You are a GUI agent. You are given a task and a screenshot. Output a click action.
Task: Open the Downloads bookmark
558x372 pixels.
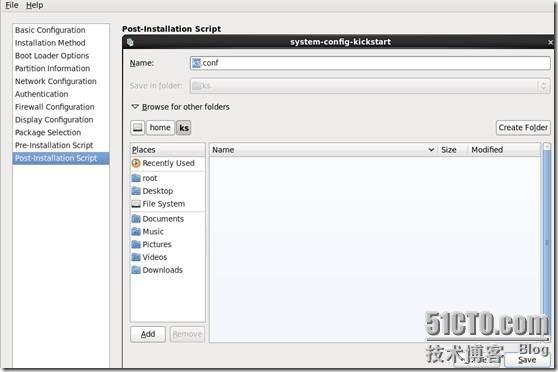[168, 270]
